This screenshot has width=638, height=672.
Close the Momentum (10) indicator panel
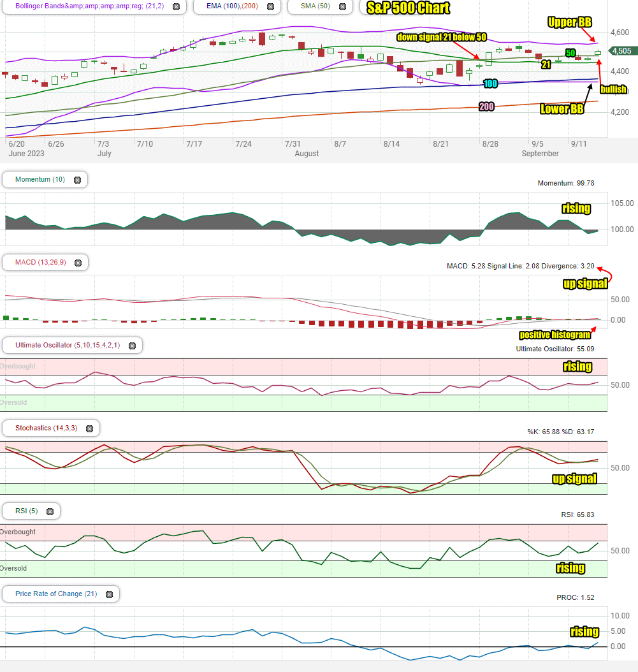click(78, 180)
